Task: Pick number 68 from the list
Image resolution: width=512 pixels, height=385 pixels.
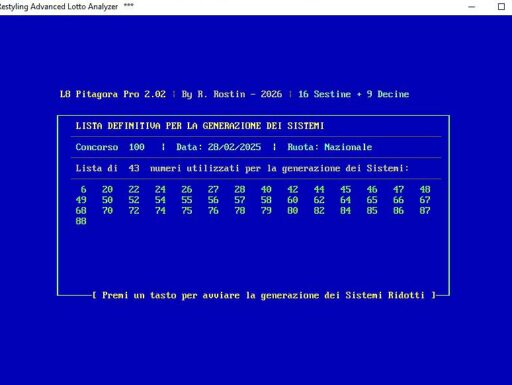Action: [x=81, y=211]
